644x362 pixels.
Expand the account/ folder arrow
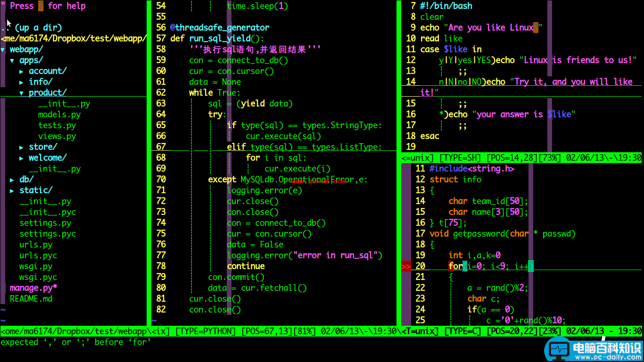click(22, 71)
